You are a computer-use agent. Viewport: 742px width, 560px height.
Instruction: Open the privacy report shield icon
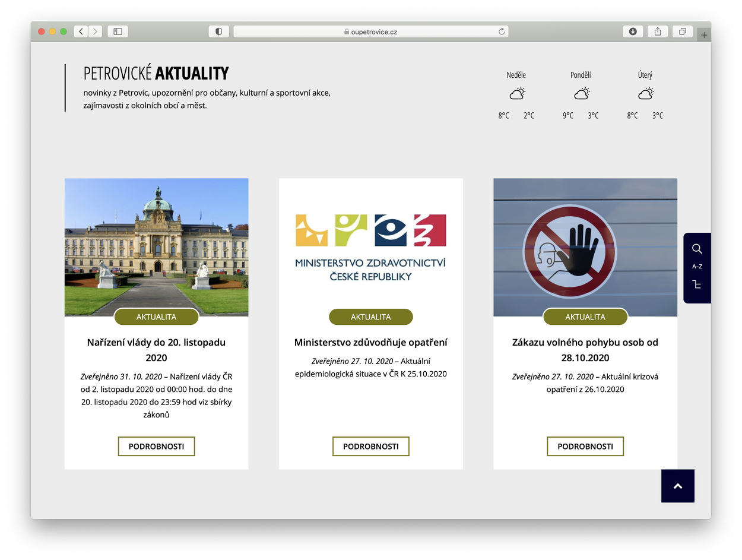[x=218, y=31]
